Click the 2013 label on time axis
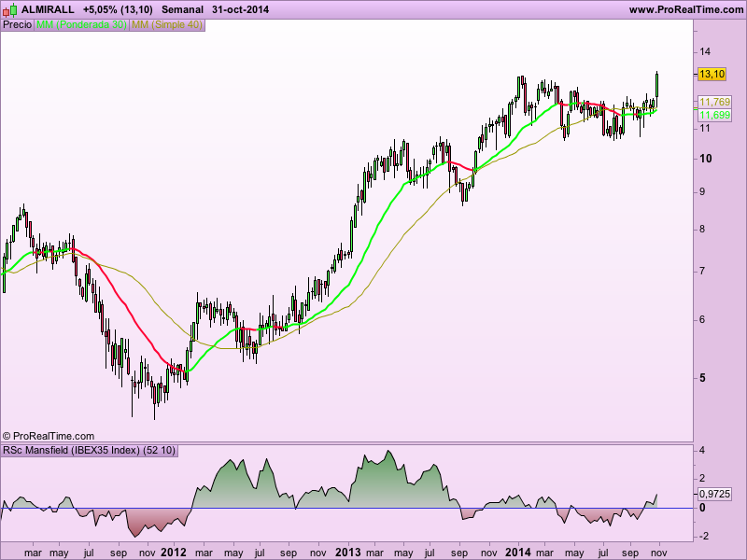747x560 pixels. [x=348, y=553]
